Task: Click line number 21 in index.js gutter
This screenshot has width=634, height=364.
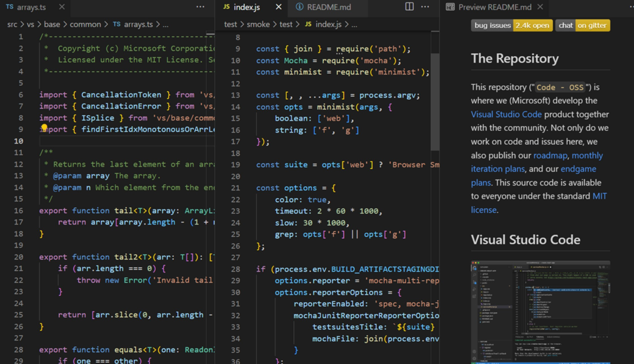Action: click(x=235, y=188)
